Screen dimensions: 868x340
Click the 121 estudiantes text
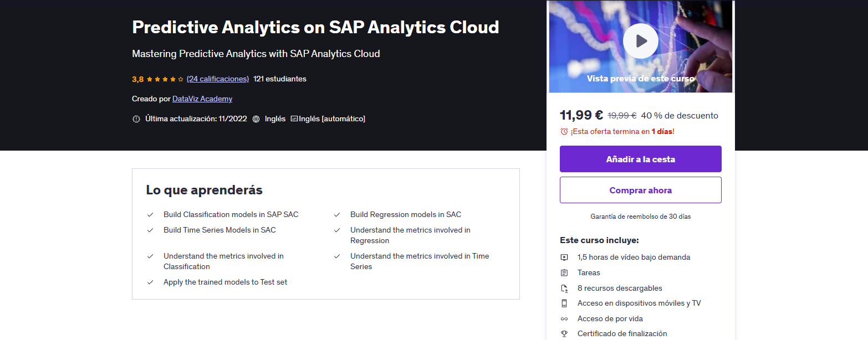[280, 79]
